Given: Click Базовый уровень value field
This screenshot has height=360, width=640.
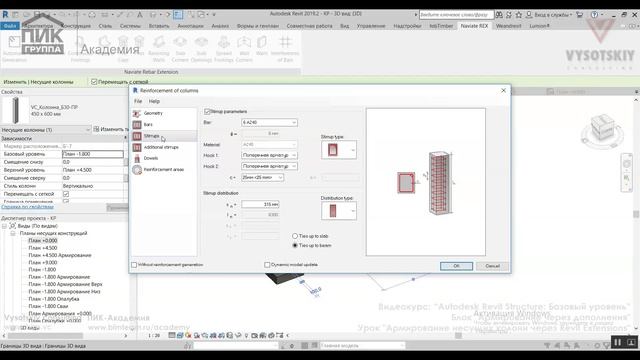Looking at the screenshot, I should click(93, 154).
